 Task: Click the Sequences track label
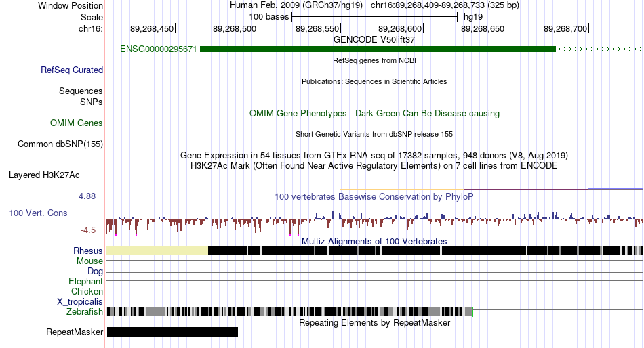[81, 91]
